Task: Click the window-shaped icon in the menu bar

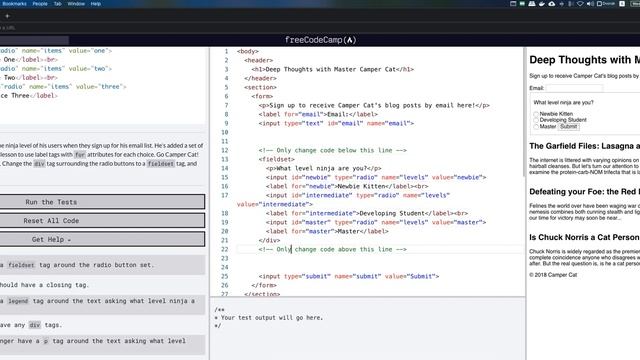Action: click(513, 4)
